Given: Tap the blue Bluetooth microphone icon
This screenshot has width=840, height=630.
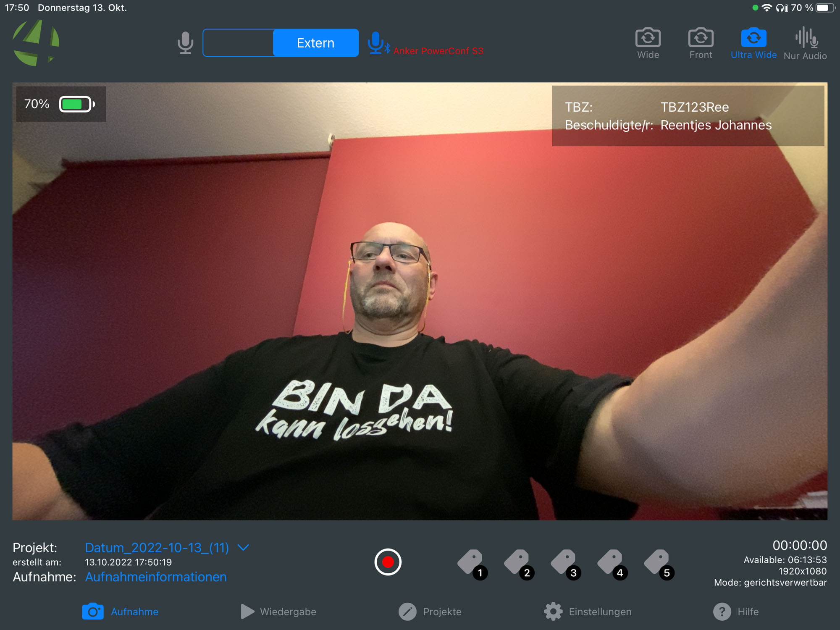Looking at the screenshot, I should point(378,43).
